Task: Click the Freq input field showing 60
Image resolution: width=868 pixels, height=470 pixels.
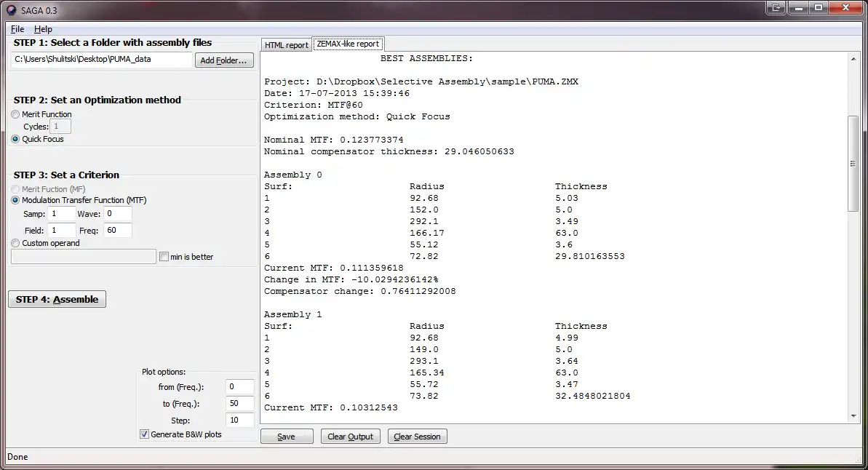Action: point(117,231)
